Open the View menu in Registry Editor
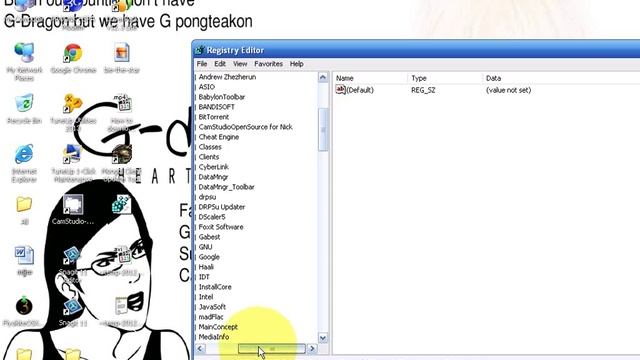Viewport: 640px width, 360px height. [240, 64]
